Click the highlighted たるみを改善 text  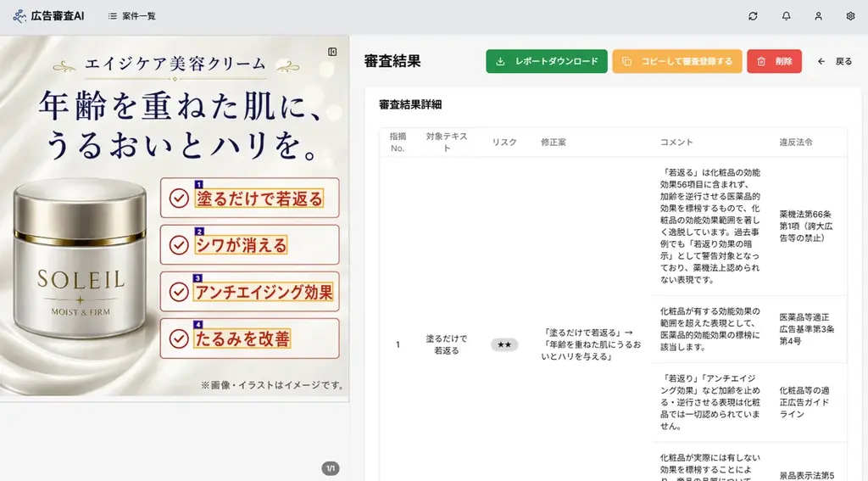coord(242,338)
